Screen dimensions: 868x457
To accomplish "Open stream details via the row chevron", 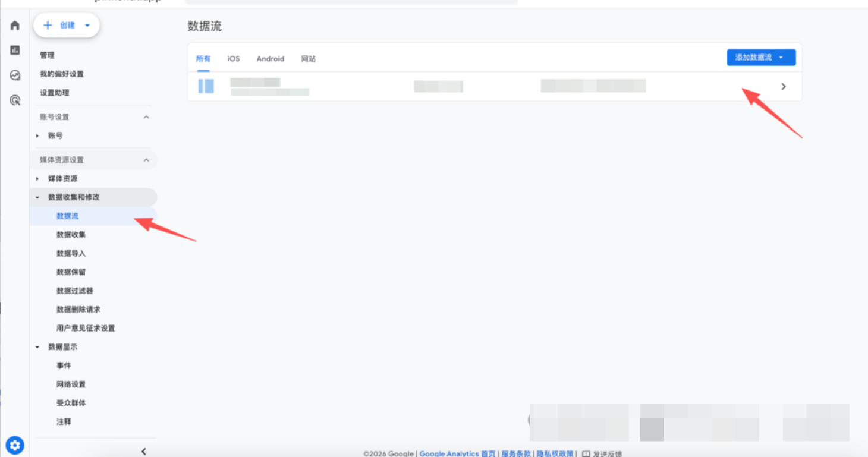I will pyautogui.click(x=784, y=86).
